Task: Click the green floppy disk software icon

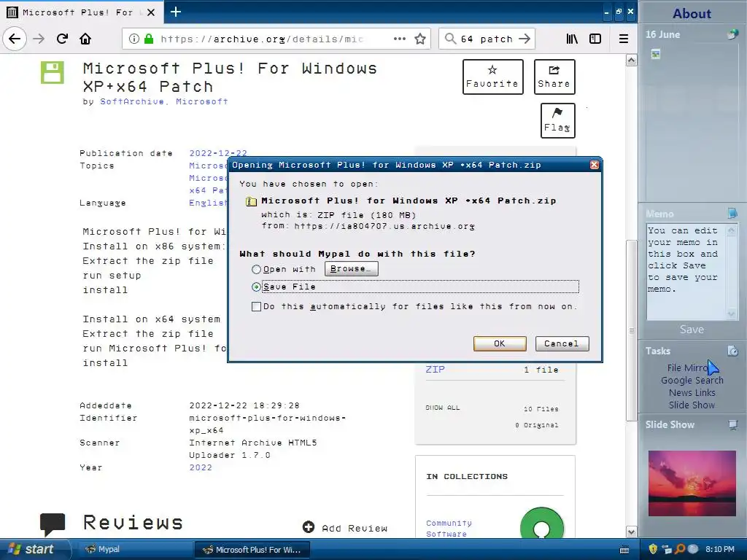Action: pyautogui.click(x=53, y=72)
